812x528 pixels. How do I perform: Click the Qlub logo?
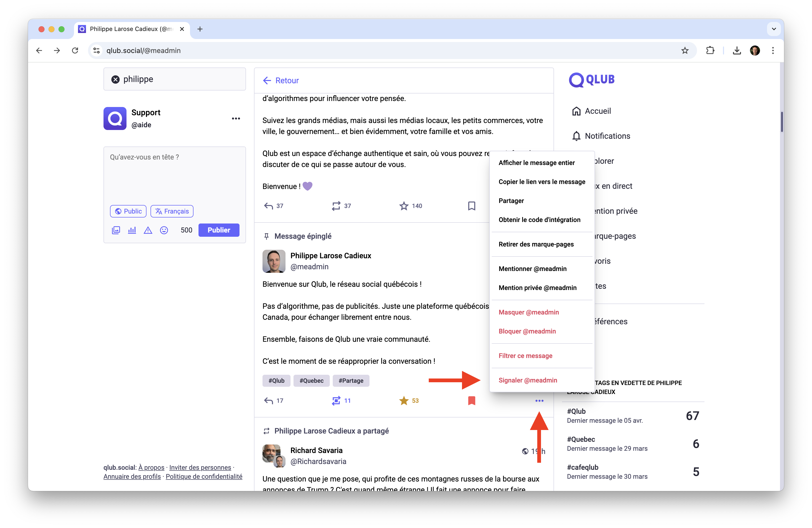(x=591, y=80)
